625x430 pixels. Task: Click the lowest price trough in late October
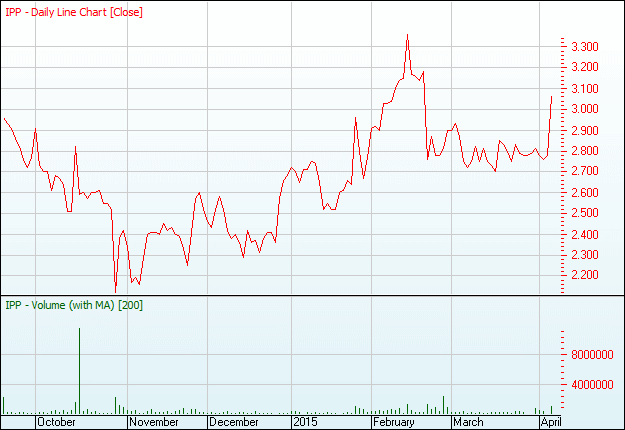116,290
